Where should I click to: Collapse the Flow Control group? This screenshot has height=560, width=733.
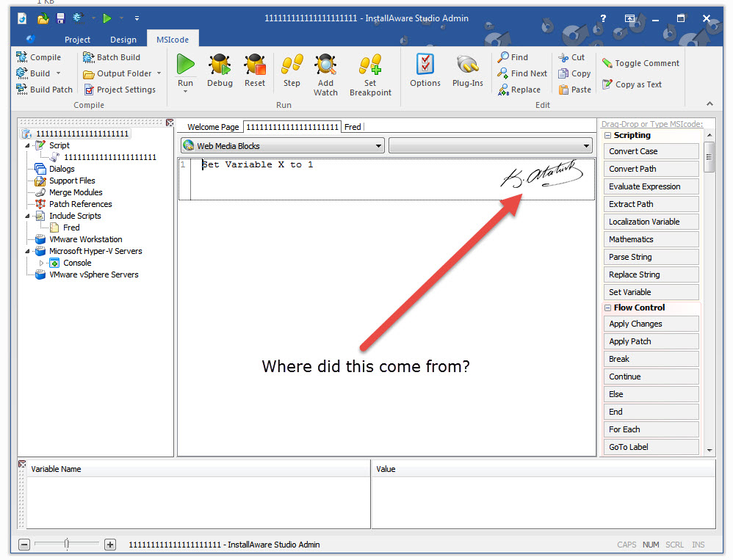607,308
